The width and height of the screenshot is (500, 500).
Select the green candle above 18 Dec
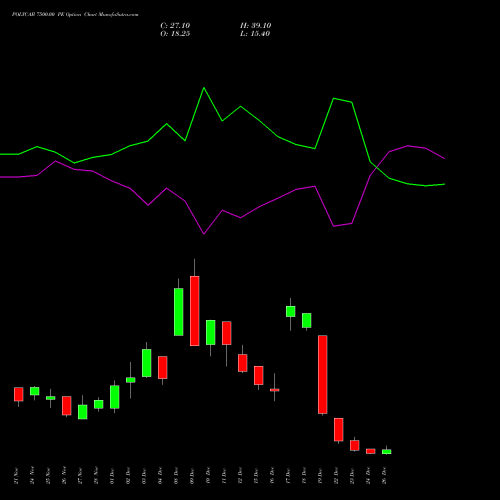pos(307,320)
